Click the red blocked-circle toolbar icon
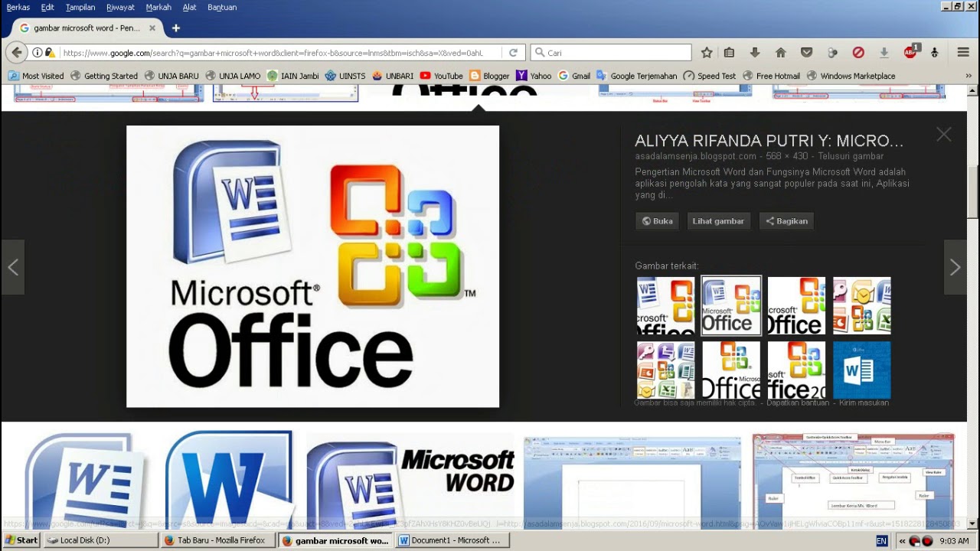This screenshot has width=980, height=551. click(x=858, y=53)
